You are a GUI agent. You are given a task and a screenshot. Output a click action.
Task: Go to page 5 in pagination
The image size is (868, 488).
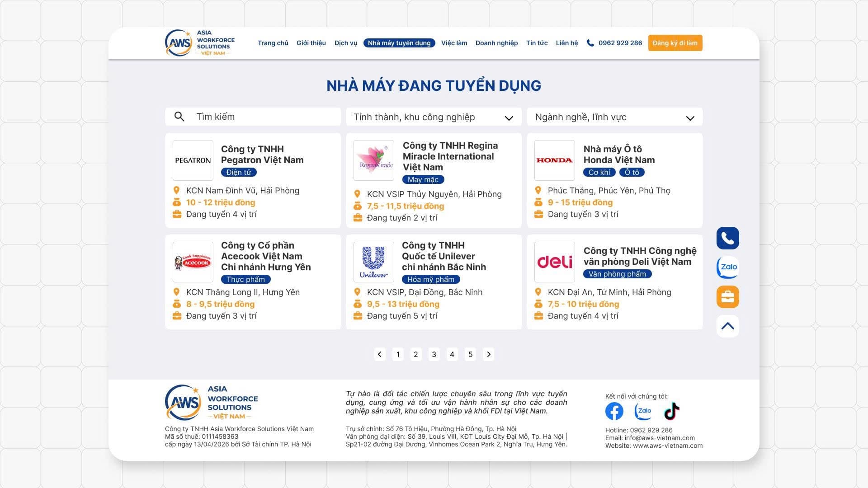[470, 354]
